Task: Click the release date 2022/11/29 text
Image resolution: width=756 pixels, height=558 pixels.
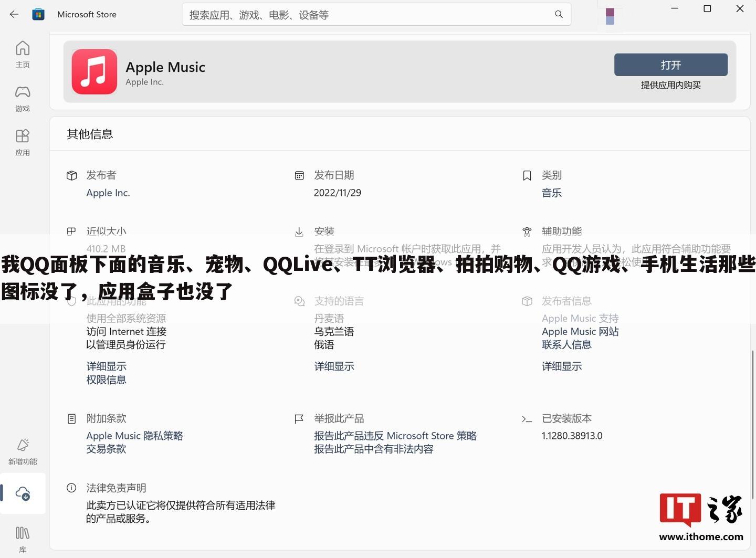Action: (x=338, y=193)
